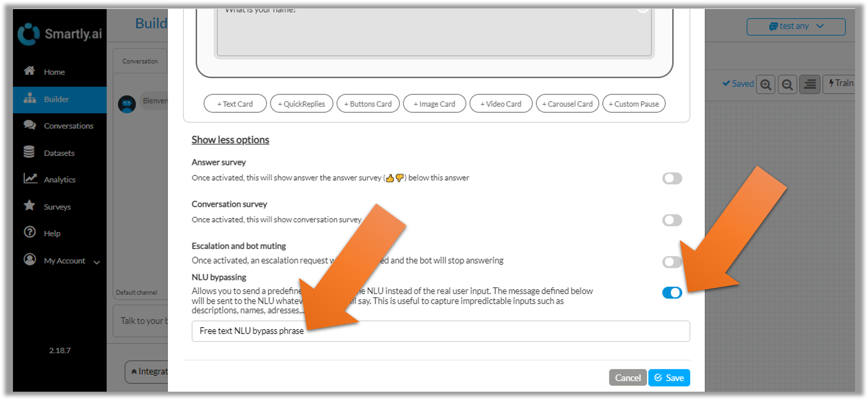The image size is (868, 400).
Task: Collapse options via Show less options
Action: [230, 140]
